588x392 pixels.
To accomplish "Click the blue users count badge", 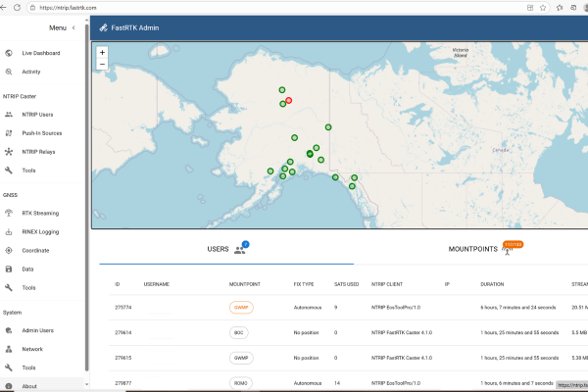I will (x=246, y=244).
